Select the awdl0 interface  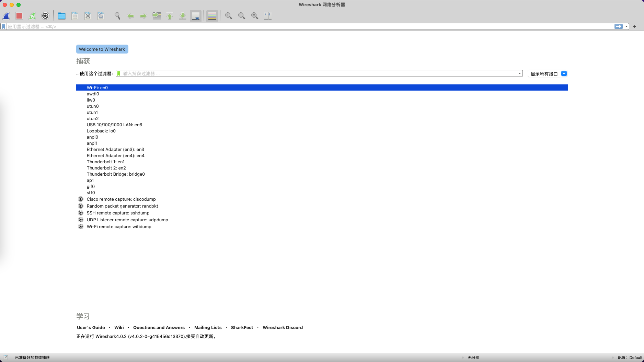click(322, 94)
